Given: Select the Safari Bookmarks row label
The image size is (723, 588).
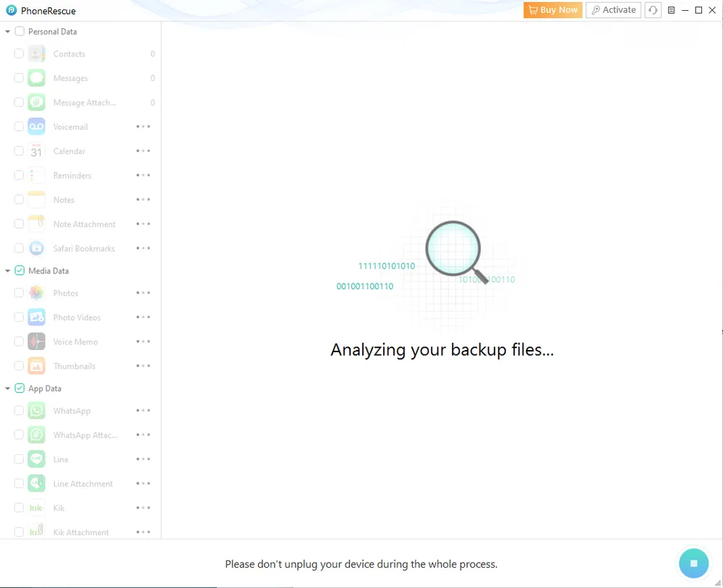Looking at the screenshot, I should tap(84, 249).
